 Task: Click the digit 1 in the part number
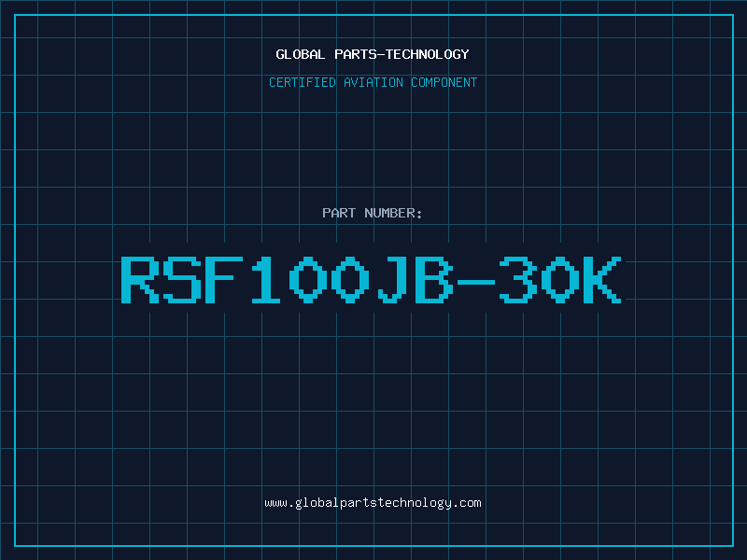click(266, 279)
